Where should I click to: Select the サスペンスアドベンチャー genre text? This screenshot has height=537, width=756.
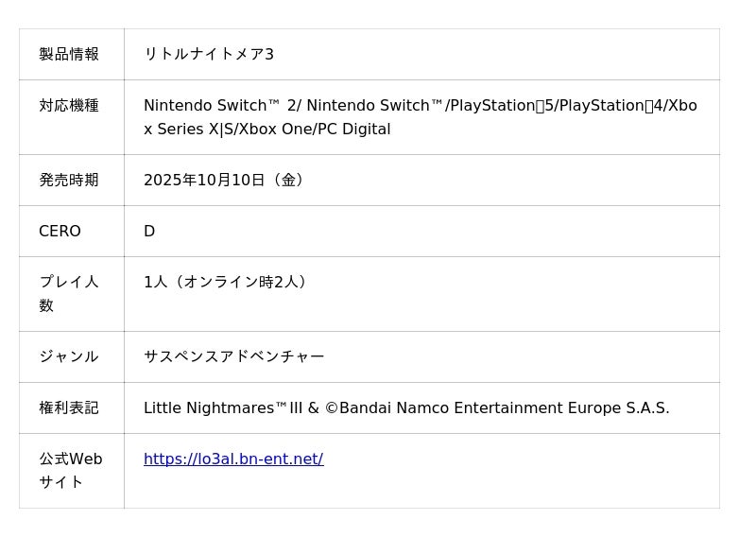tap(233, 357)
